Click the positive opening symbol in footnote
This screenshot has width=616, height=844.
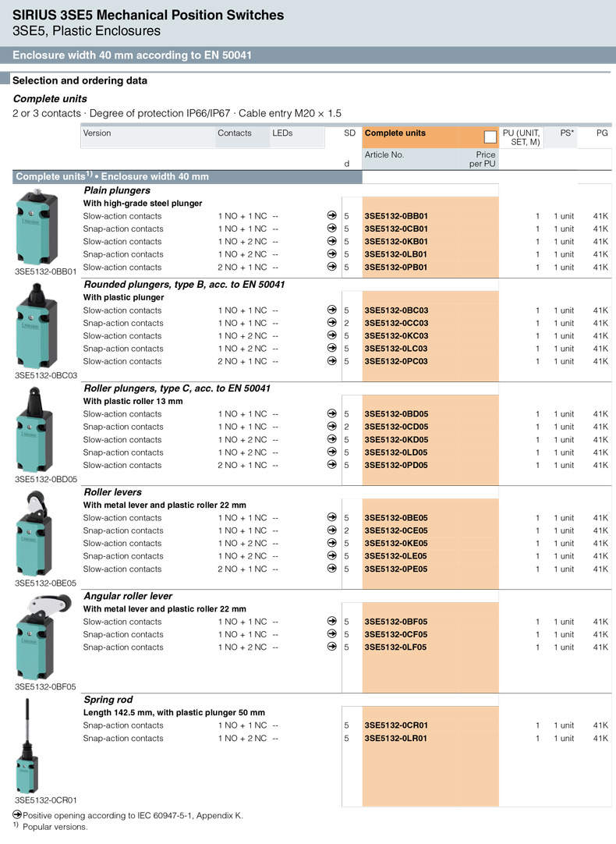pos(17,815)
